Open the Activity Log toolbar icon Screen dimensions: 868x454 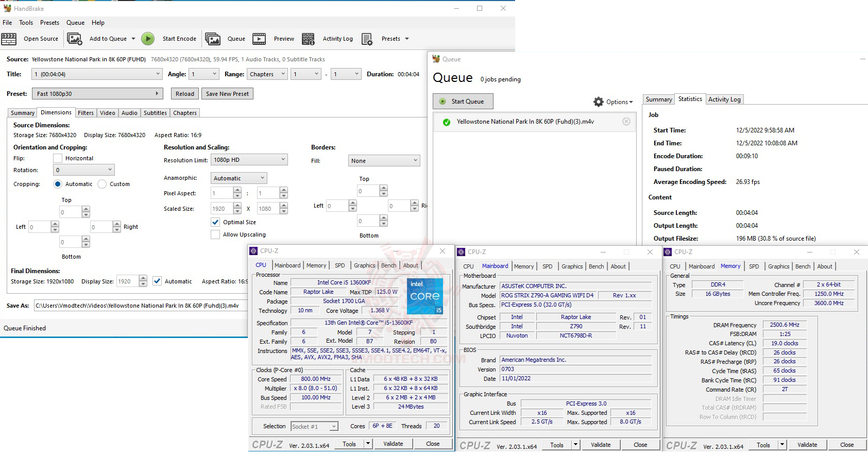pos(309,39)
